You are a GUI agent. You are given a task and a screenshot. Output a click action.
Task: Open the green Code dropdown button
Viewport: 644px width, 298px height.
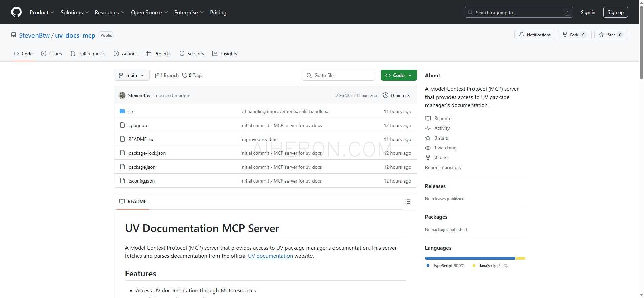399,75
